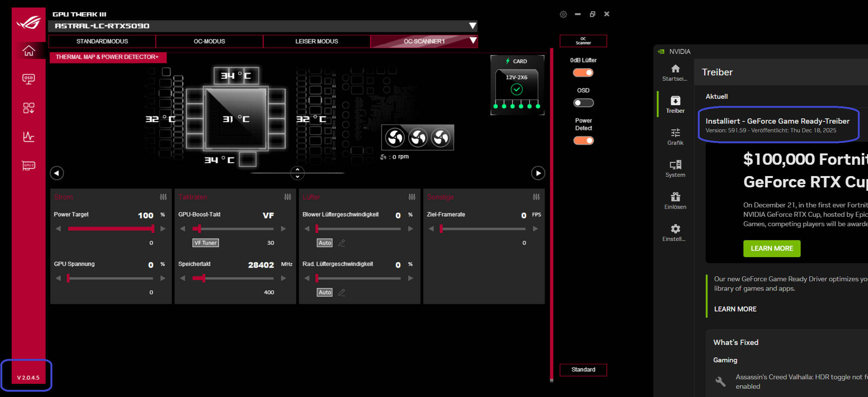The width and height of the screenshot is (868, 397).
Task: Switch to Leiser Modus tab
Action: coord(317,41)
